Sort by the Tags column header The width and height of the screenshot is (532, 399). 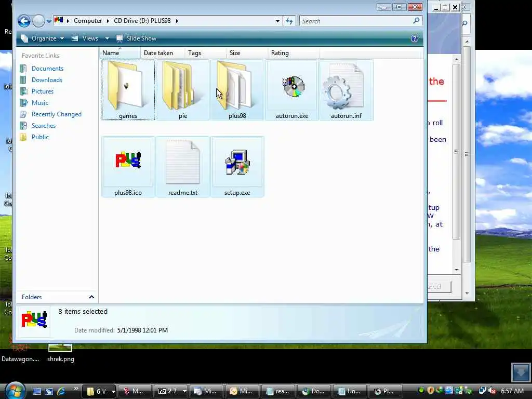click(205, 53)
